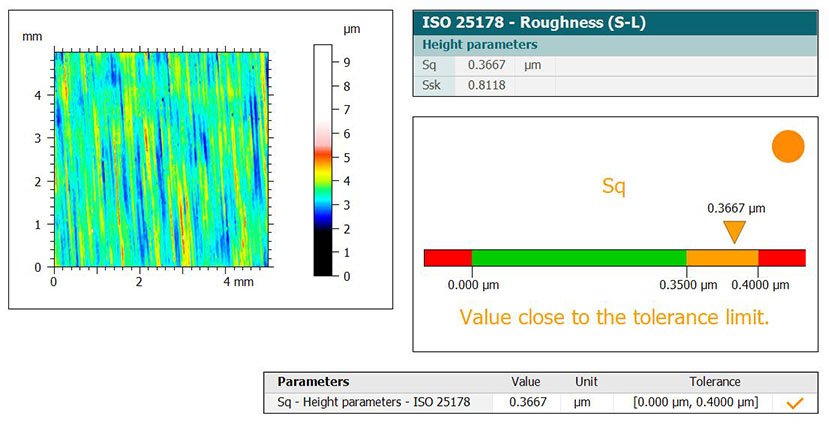
Task: Click the orange section of tolerance bar
Action: [722, 258]
